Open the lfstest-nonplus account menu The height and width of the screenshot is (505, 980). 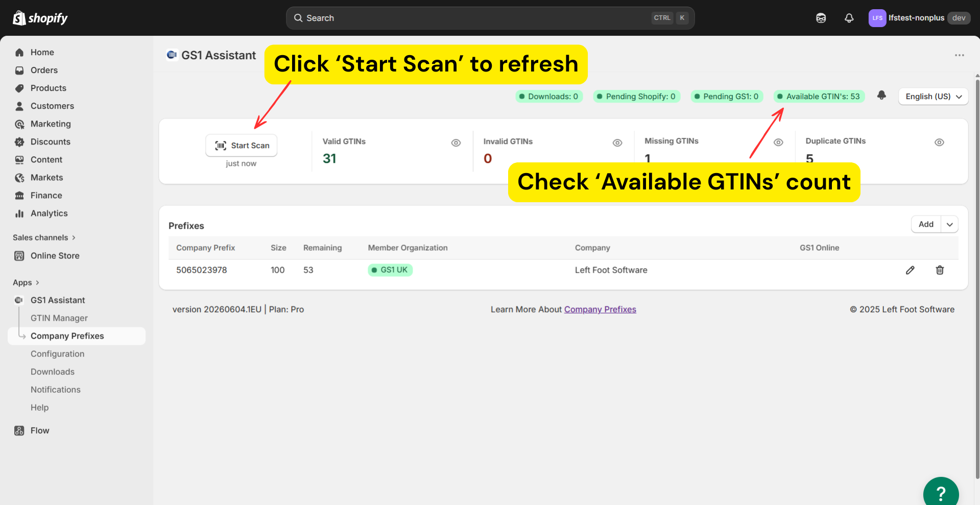point(919,18)
